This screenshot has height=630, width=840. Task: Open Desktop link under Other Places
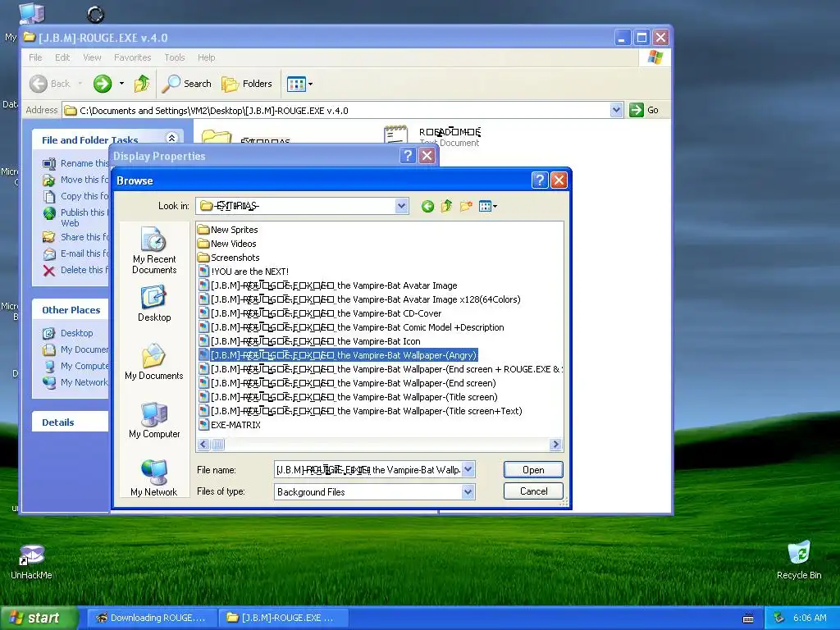tap(68, 333)
